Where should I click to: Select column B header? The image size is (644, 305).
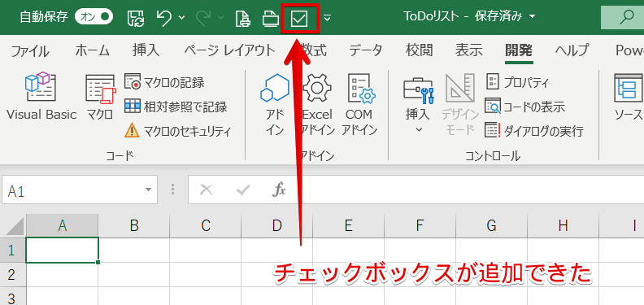tap(134, 225)
